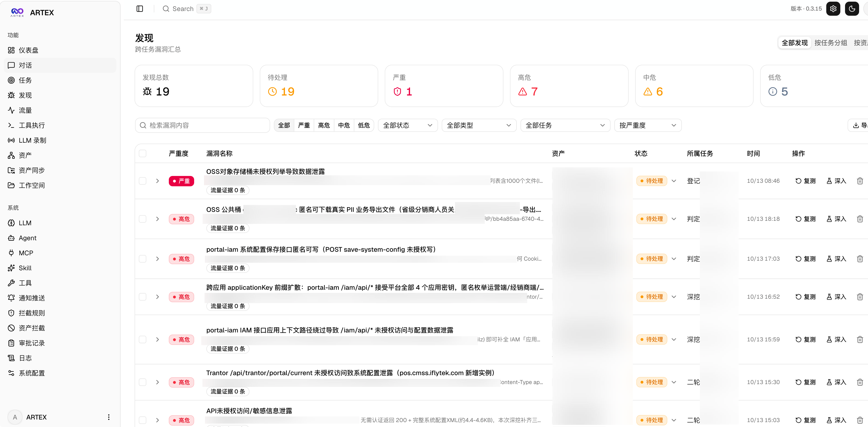Switch to 按任务分组 tab

(x=830, y=43)
